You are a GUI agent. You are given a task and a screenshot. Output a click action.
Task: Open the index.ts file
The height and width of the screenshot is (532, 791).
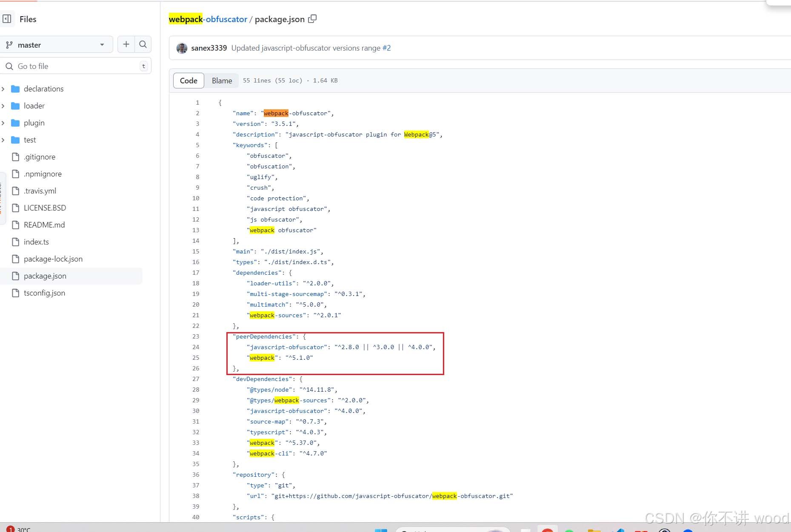pyautogui.click(x=36, y=242)
